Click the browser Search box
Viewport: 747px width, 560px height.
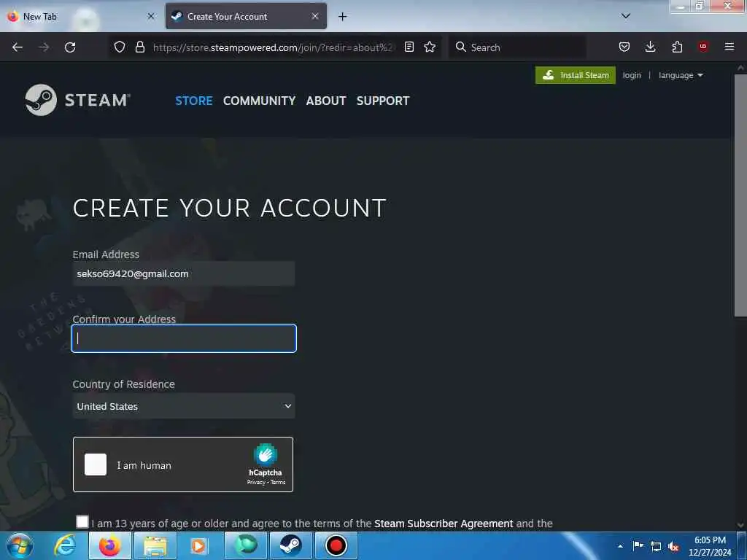pyautogui.click(x=517, y=47)
